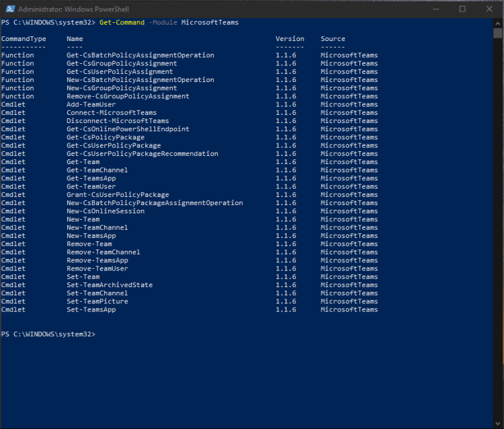Click 'Remove-TeamUser' cmdlet name
This screenshot has width=504, height=429.
(x=97, y=268)
